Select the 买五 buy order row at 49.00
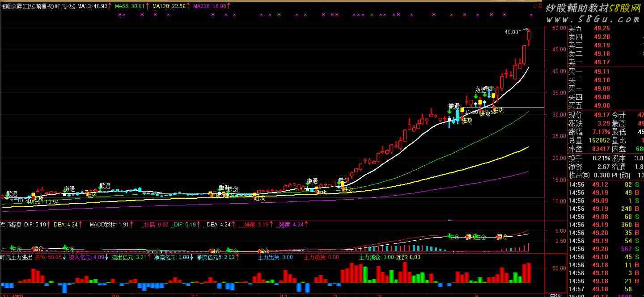The image size is (644, 297). [606, 105]
